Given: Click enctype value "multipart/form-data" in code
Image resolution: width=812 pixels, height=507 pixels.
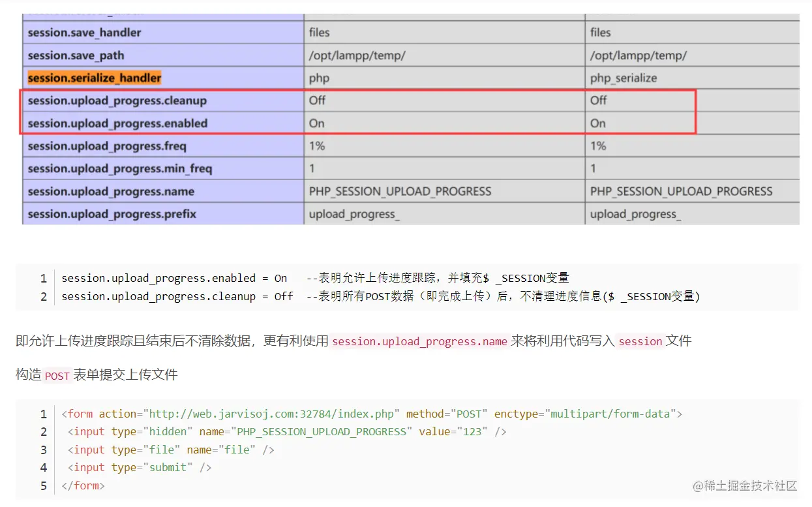Looking at the screenshot, I should (x=614, y=414).
